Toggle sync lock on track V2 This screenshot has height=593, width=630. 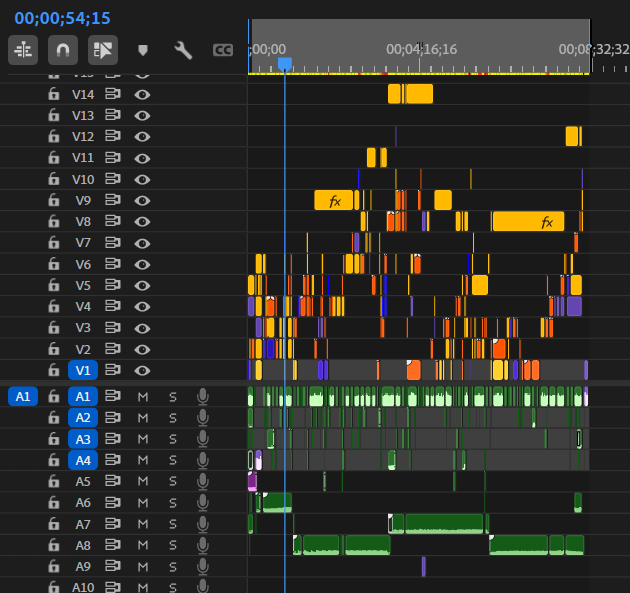pyautogui.click(x=113, y=349)
